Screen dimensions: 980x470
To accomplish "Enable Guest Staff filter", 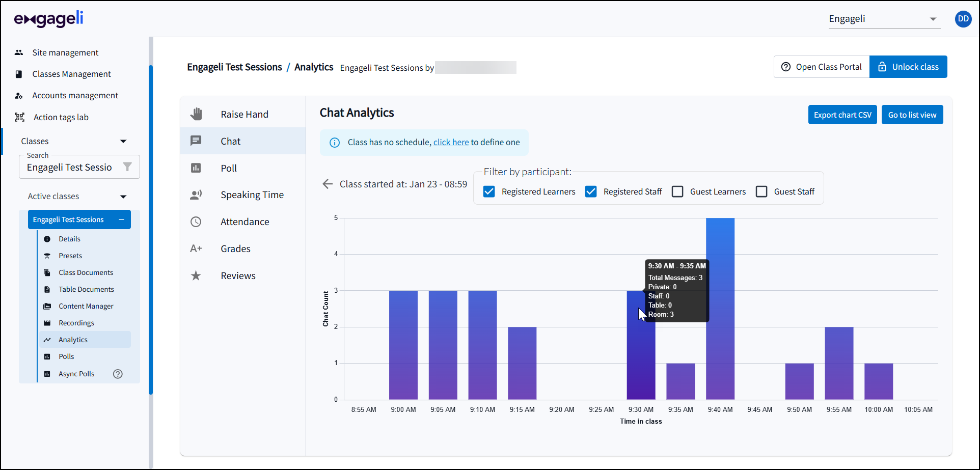I will click(761, 191).
